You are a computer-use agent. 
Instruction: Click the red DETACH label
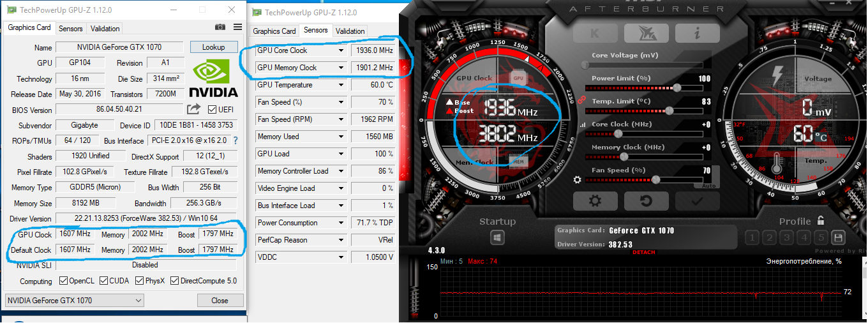(643, 252)
